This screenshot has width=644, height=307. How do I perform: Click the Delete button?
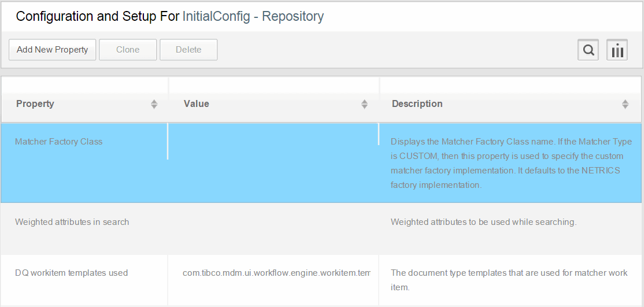tap(188, 50)
